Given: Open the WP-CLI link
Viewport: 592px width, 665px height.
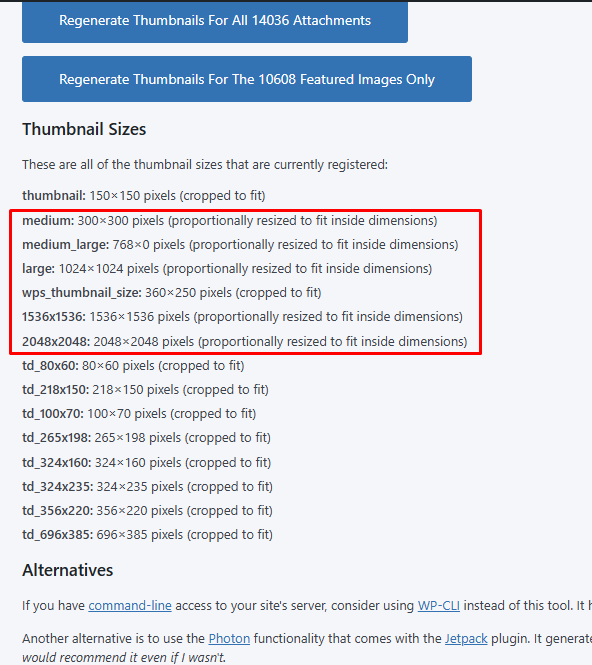Looking at the screenshot, I should coord(438,606).
